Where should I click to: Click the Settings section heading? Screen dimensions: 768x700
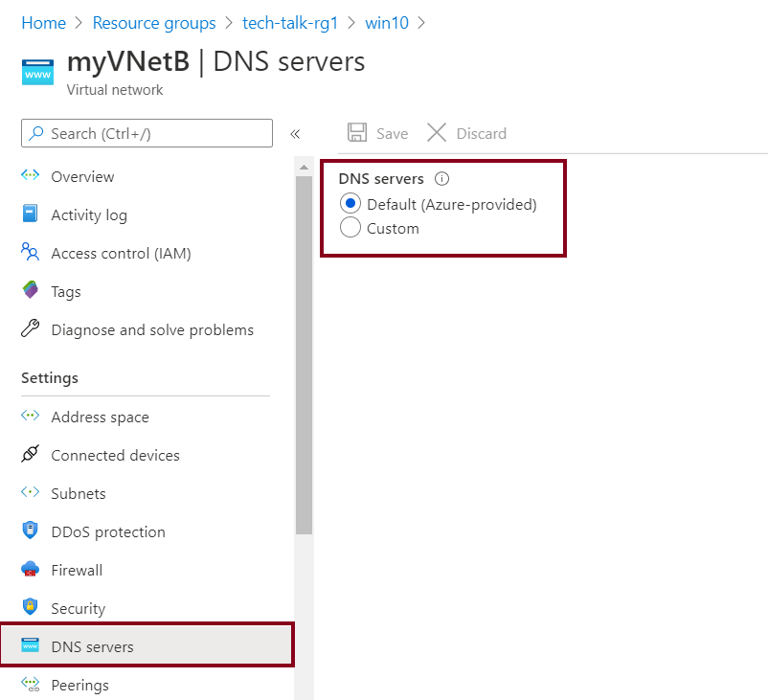pos(50,377)
